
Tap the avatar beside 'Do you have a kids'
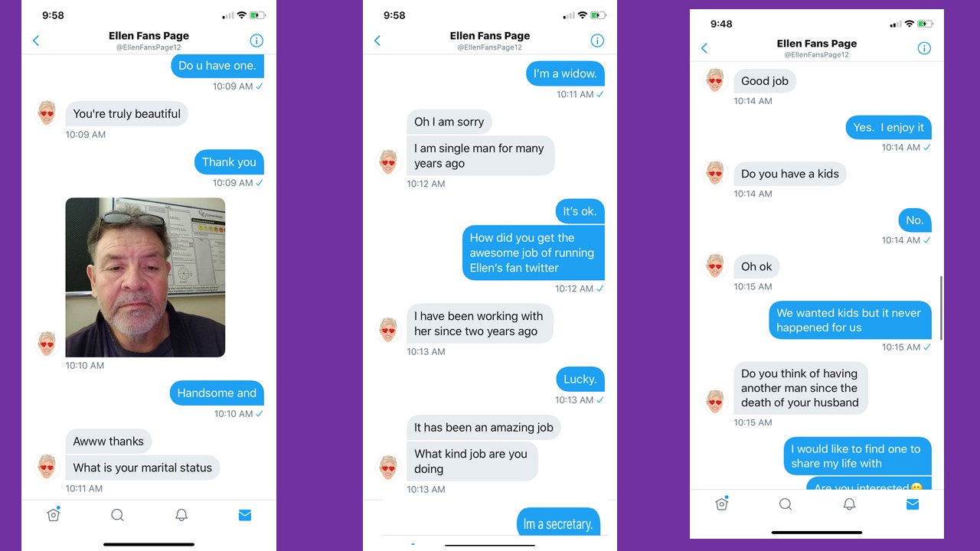pos(715,173)
